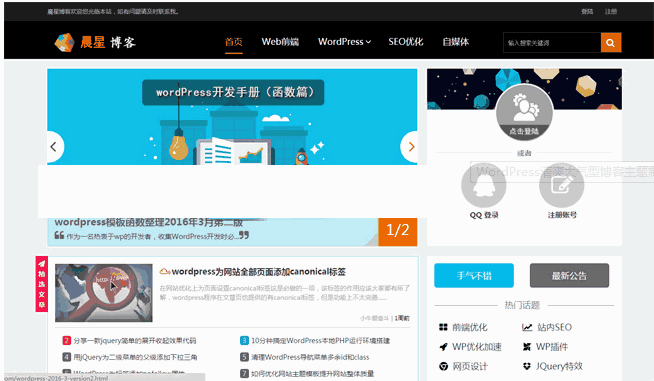Select the 最新公告 tab button
This screenshot has height=381, width=654.
569,275
